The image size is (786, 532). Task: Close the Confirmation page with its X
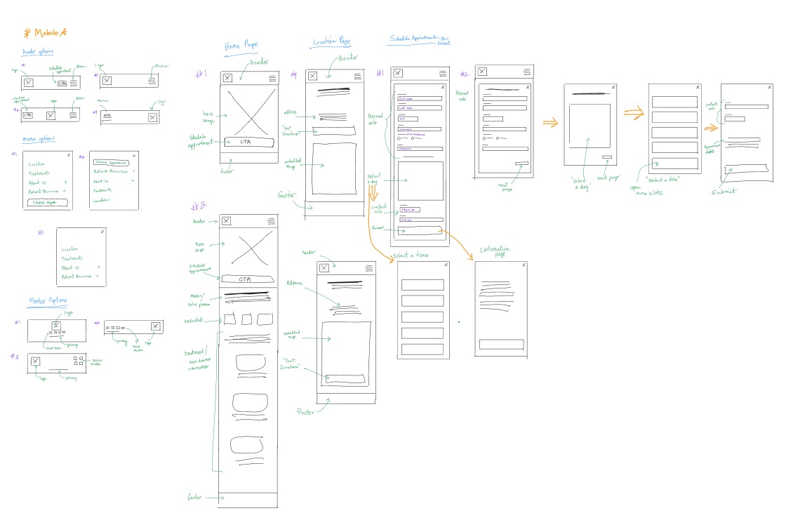point(524,265)
